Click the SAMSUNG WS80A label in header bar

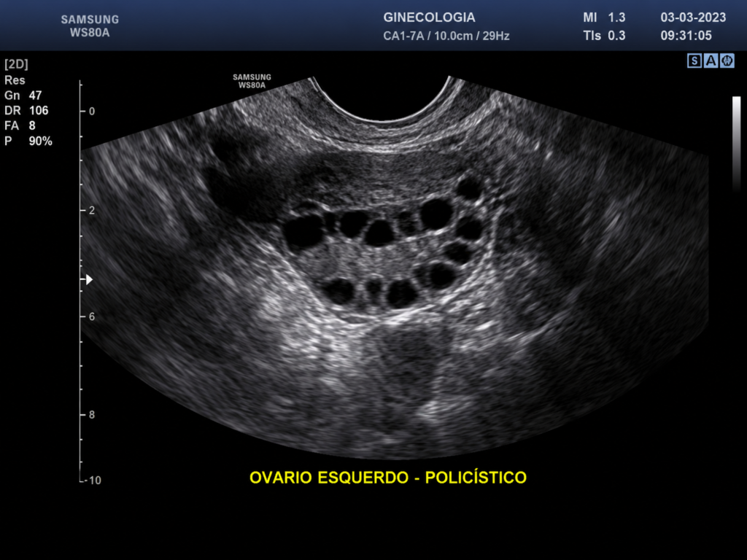(x=90, y=26)
